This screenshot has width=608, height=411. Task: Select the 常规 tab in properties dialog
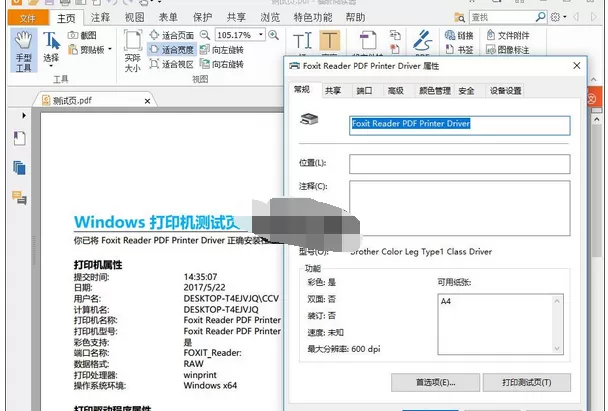(302, 90)
